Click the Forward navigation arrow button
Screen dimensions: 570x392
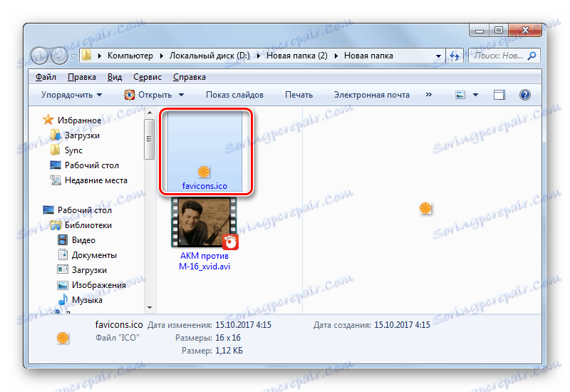[x=60, y=56]
